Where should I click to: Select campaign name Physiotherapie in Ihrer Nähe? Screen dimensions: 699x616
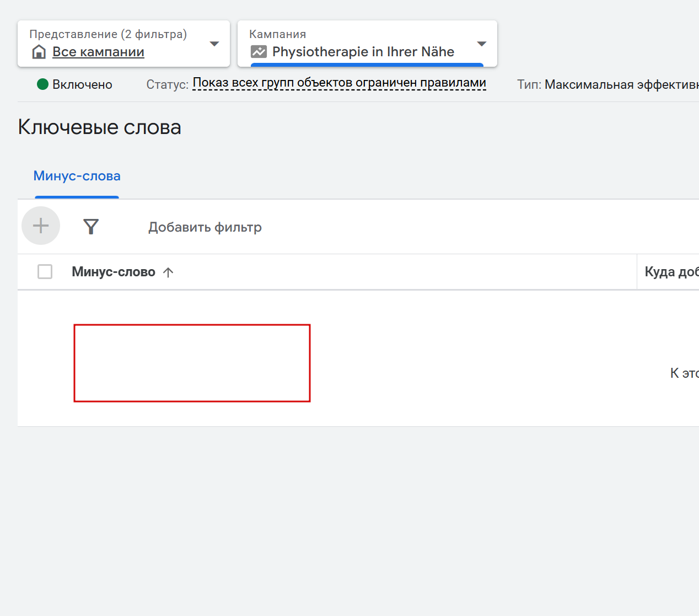363,52
